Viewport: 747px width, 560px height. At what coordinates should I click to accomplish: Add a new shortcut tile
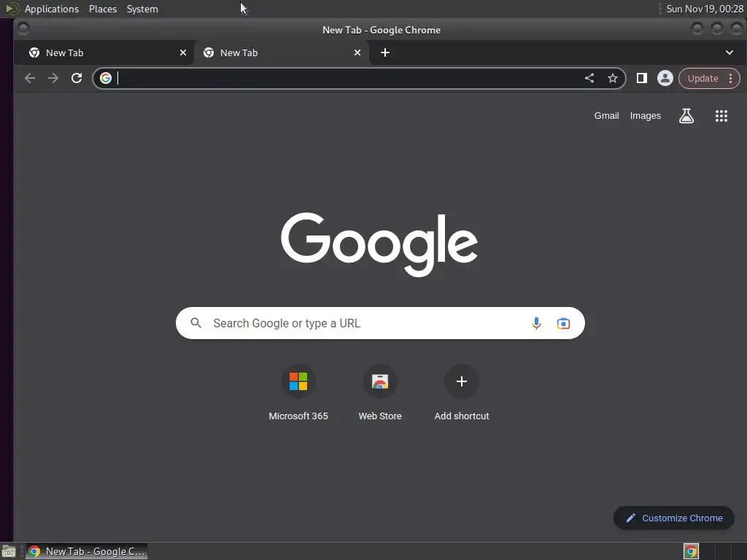point(462,393)
